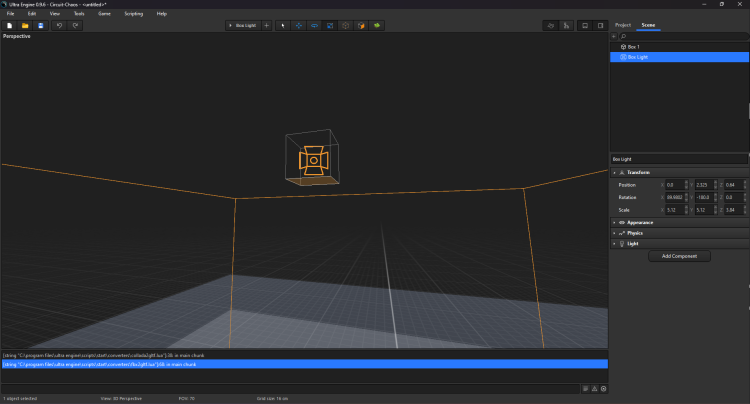Select Box 1 in the scene tree
Image resolution: width=750 pixels, height=404 pixels.
pos(632,47)
